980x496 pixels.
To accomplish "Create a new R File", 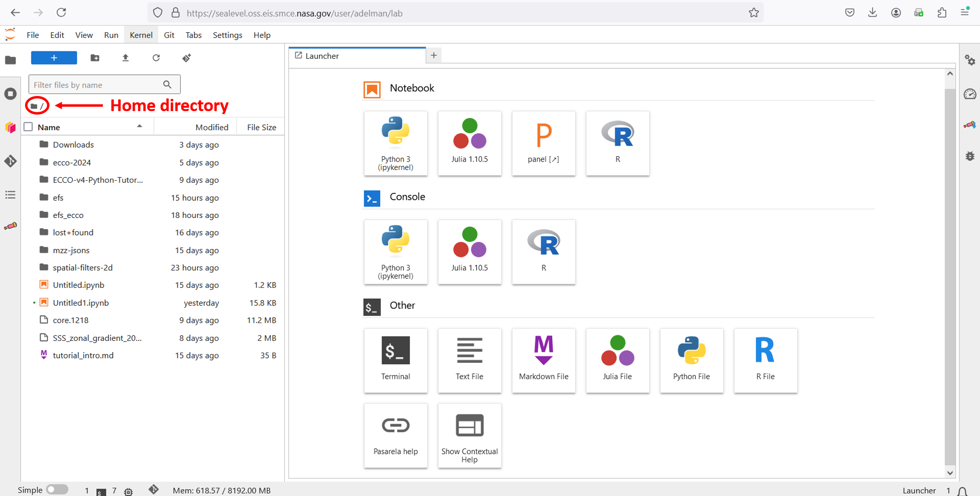I will pyautogui.click(x=765, y=360).
